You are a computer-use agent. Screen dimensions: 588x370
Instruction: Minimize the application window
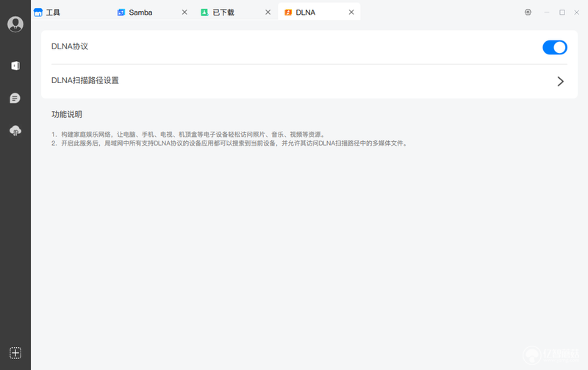(x=547, y=13)
